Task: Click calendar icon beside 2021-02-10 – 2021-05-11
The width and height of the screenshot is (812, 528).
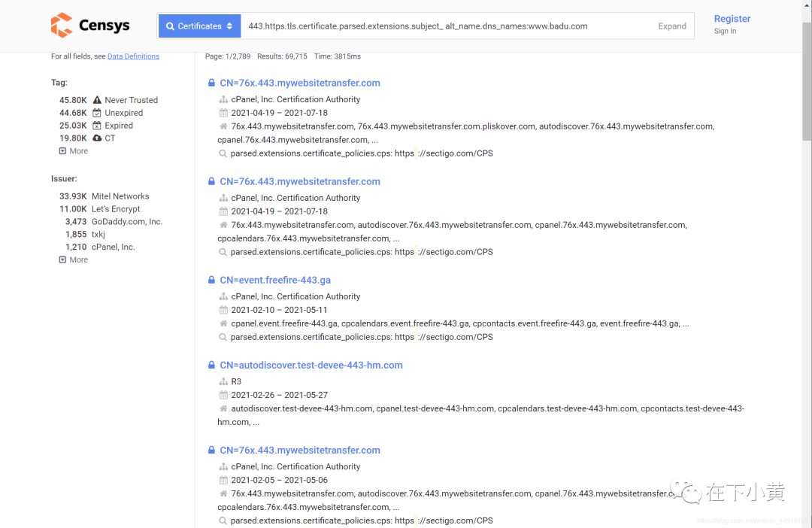Action: [x=223, y=310]
